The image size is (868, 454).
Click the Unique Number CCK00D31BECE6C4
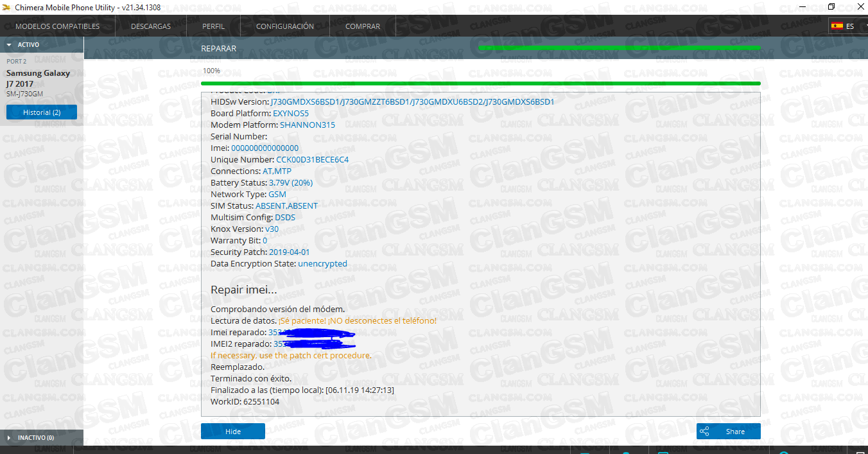pyautogui.click(x=313, y=160)
